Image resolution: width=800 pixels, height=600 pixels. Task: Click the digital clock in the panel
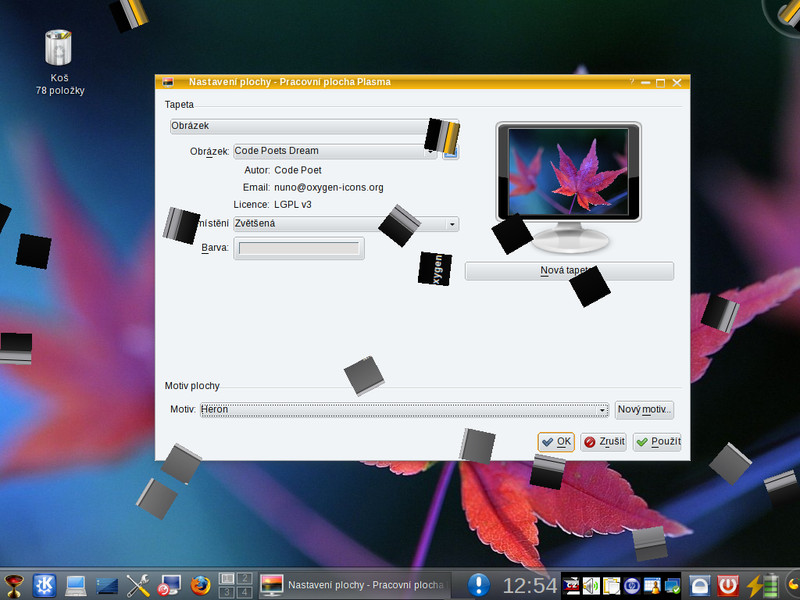click(x=529, y=584)
